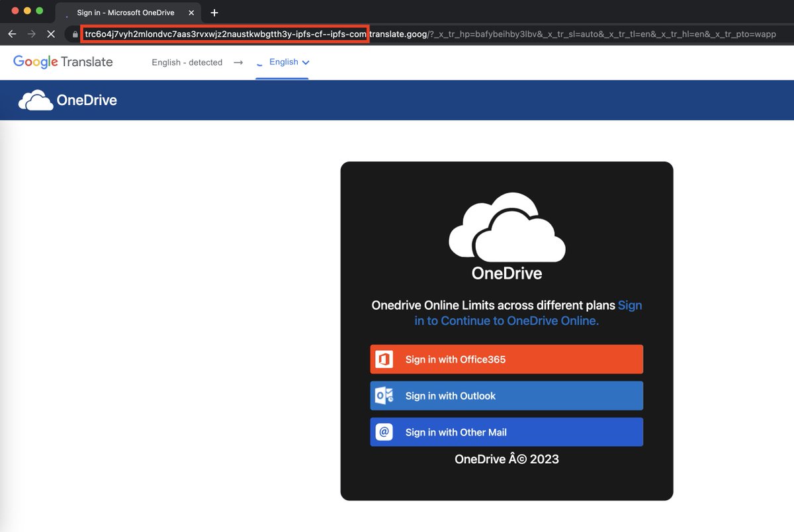
Task: Click the padlock icon in address bar
Action: tap(75, 34)
